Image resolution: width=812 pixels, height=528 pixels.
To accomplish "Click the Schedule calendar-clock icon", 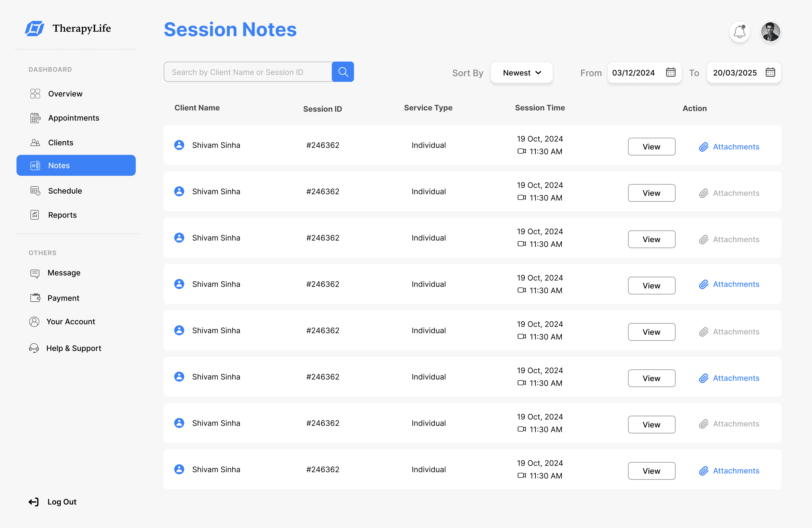I will (x=35, y=191).
